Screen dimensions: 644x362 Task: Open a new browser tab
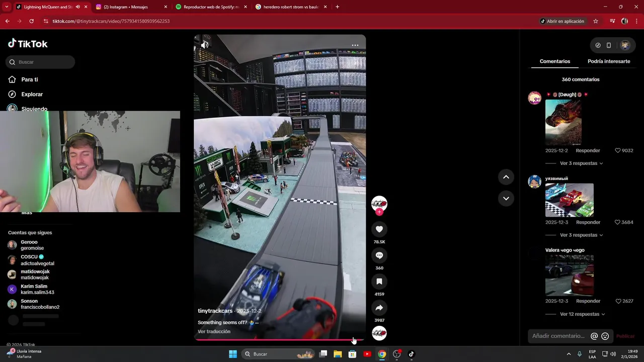[337, 7]
